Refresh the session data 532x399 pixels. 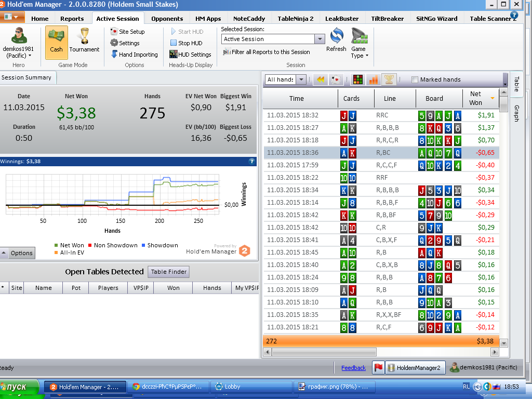click(x=336, y=40)
